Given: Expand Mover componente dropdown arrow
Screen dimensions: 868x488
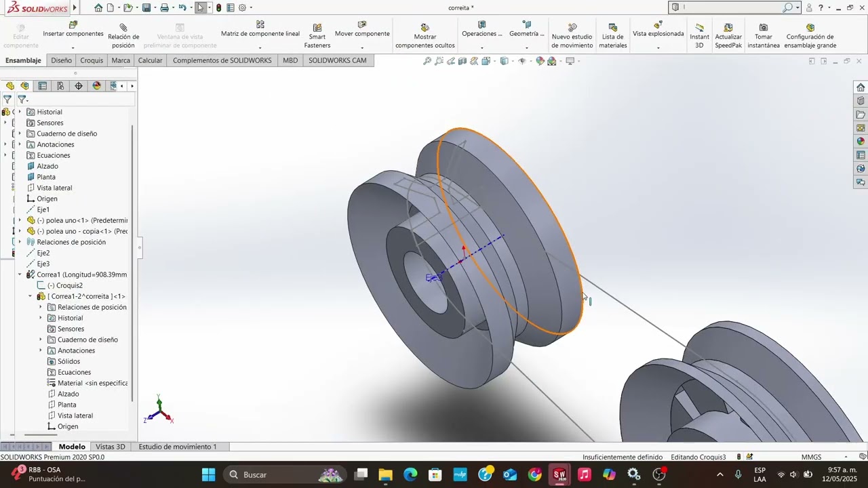Looking at the screenshot, I should coord(362,47).
